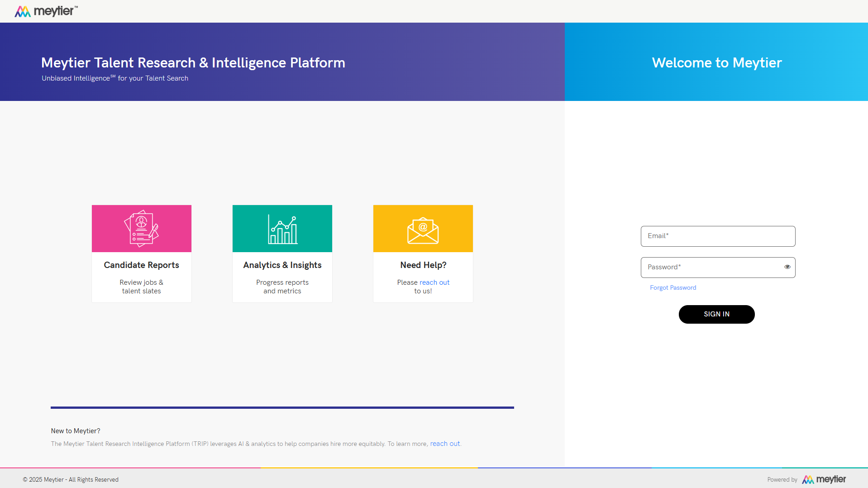Viewport: 868px width, 488px height.
Task: Focus the Email input field
Action: tap(718, 236)
